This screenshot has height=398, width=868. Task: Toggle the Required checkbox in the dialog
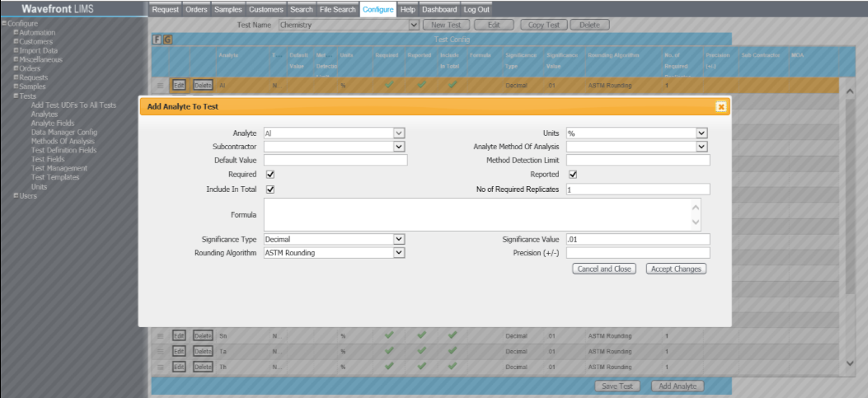(x=270, y=175)
